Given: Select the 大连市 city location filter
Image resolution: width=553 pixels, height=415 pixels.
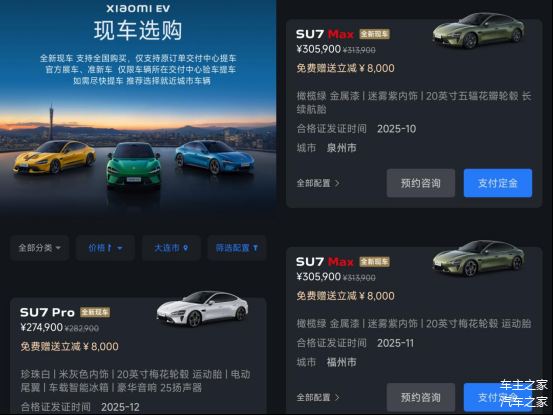Looking at the screenshot, I should 171,248.
